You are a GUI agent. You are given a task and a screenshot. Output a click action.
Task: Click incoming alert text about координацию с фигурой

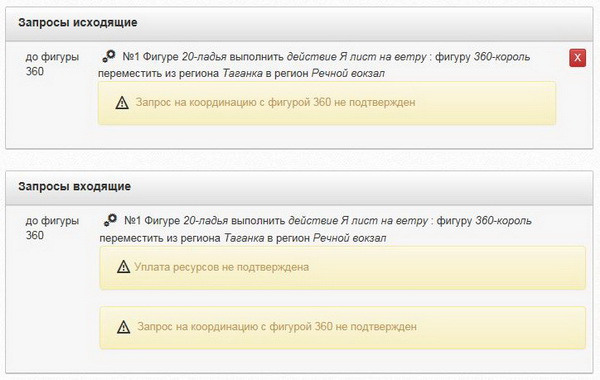(x=277, y=327)
